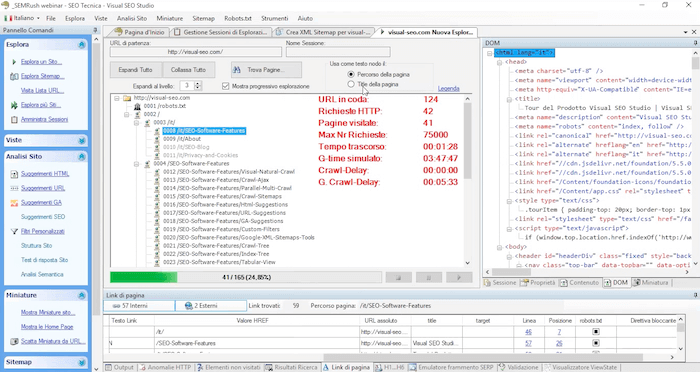Select the 57 Interni links tab

tap(139, 306)
